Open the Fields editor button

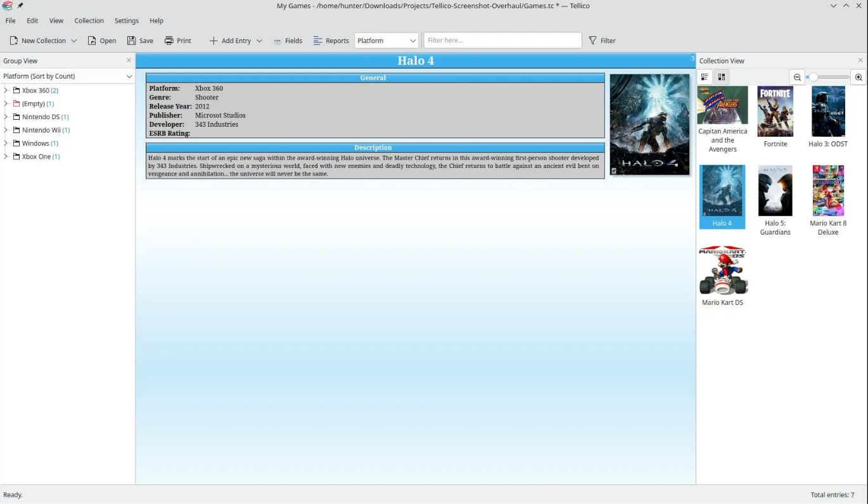[x=288, y=41]
